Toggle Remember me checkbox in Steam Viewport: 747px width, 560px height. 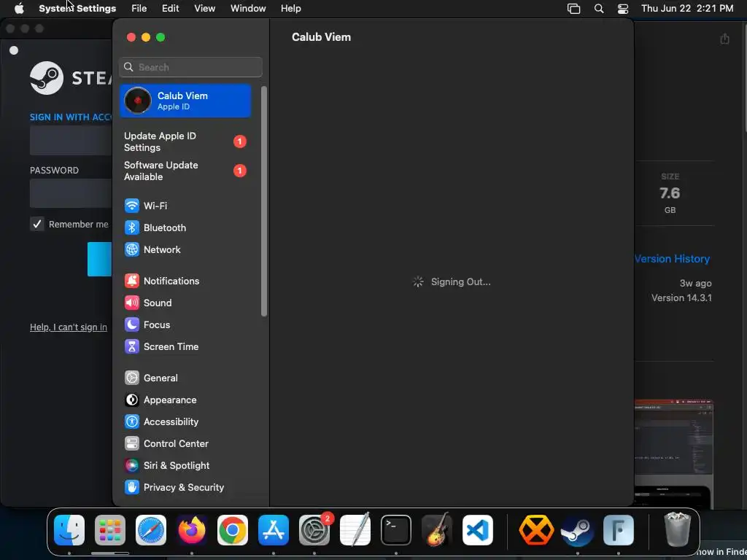coord(37,224)
